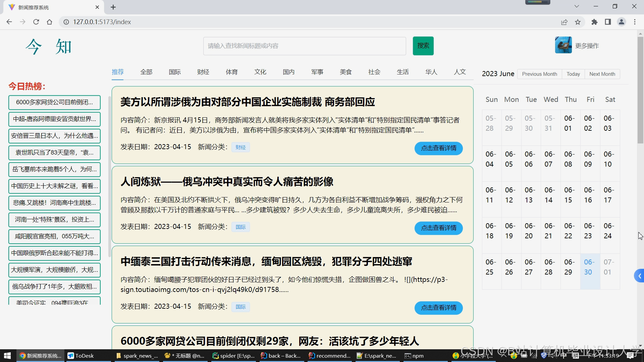Screen dimensions: 644x362
Task: Open the Chrome three-dot menu
Action: click(x=635, y=22)
